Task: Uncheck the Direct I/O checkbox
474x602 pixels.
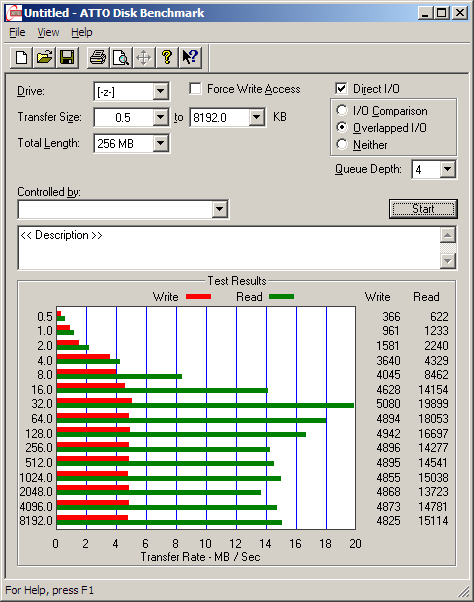Action: 341,89
